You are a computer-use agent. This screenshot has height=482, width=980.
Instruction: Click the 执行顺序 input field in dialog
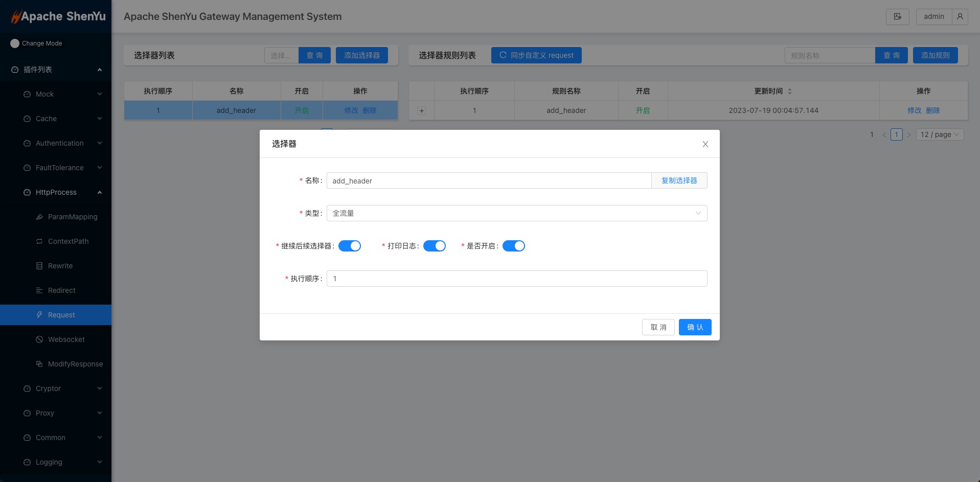tap(516, 279)
